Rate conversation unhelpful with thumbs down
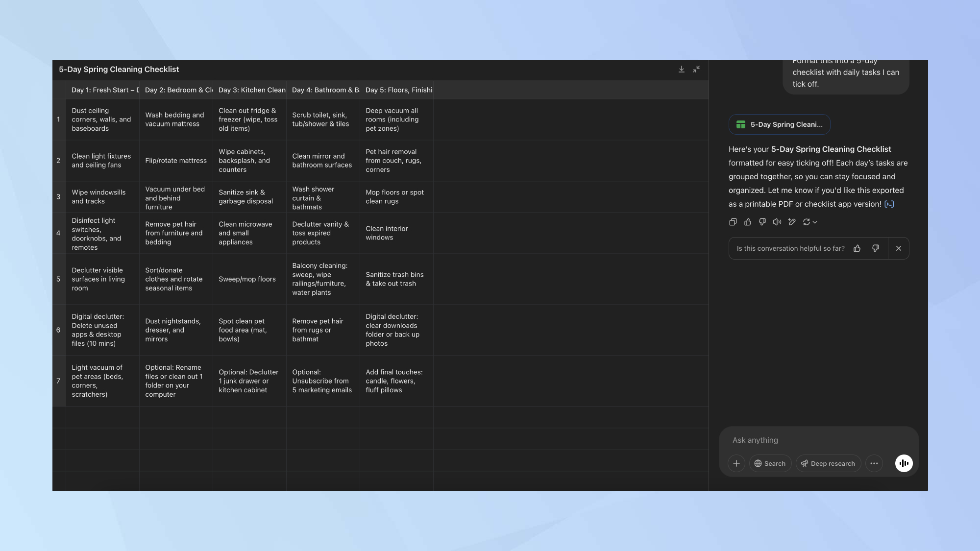The image size is (980, 551). 876,248
